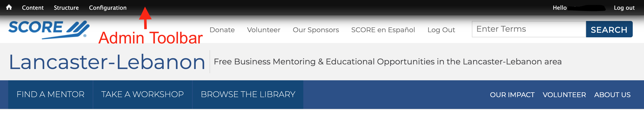This screenshot has width=644, height=113.
Task: Open the Configuration admin menu
Action: (108, 8)
